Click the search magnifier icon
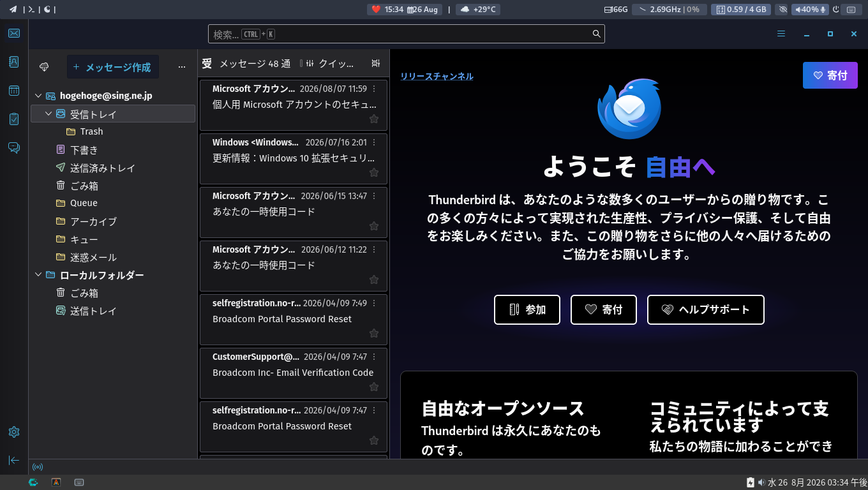The width and height of the screenshot is (868, 490). 597,34
